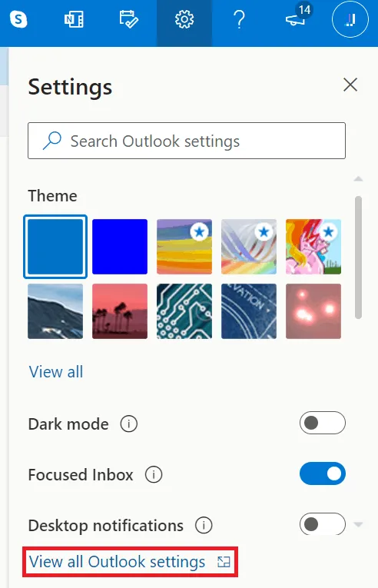Open the account profile avatar
378x588 pixels.
[350, 19]
